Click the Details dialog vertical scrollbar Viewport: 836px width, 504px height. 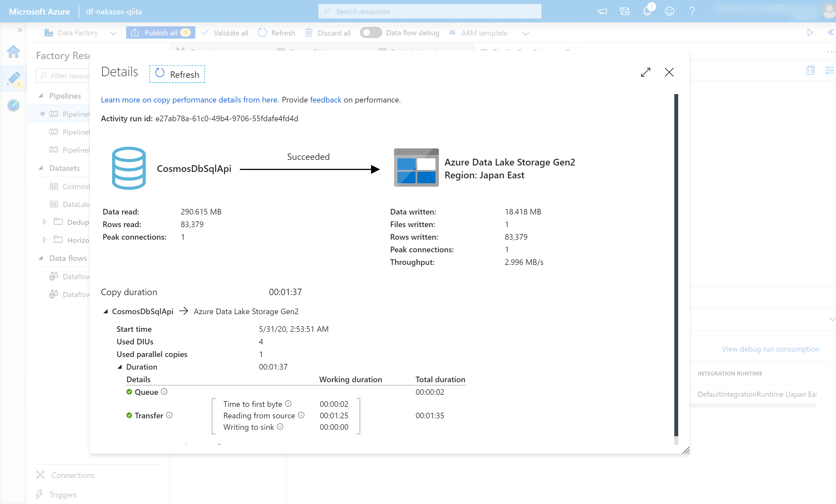pyautogui.click(x=676, y=265)
